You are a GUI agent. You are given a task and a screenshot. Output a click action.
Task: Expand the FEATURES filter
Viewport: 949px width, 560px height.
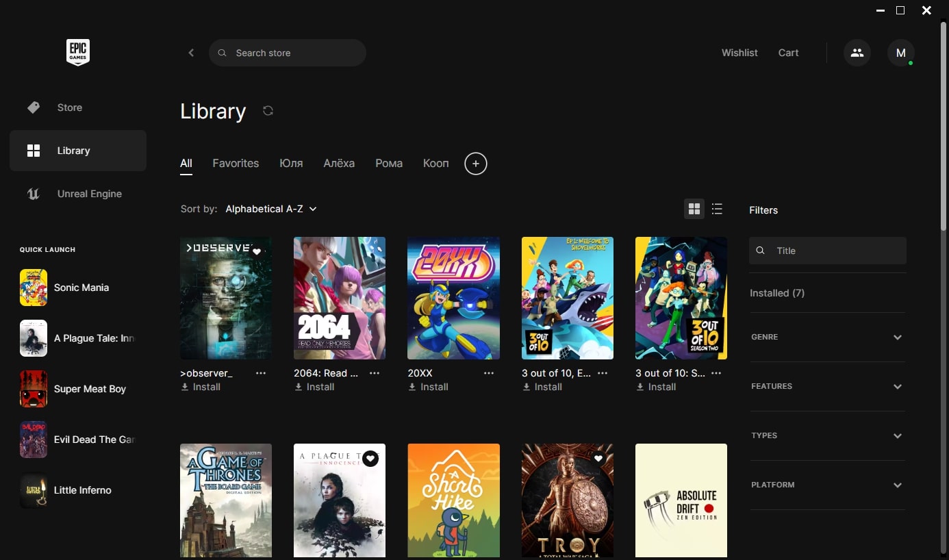click(x=827, y=387)
